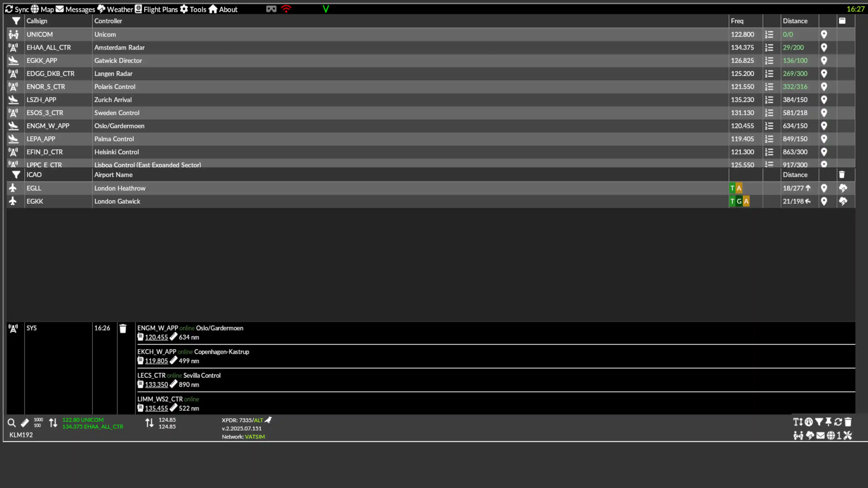This screenshot has height=488, width=868.
Task: Open the controller list filter
Action: pyautogui.click(x=16, y=21)
